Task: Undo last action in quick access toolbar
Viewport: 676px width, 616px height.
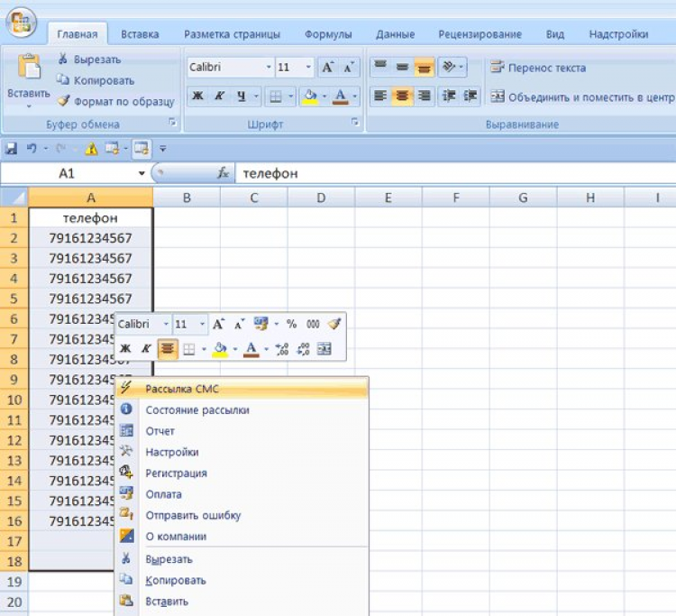Action: point(32,149)
